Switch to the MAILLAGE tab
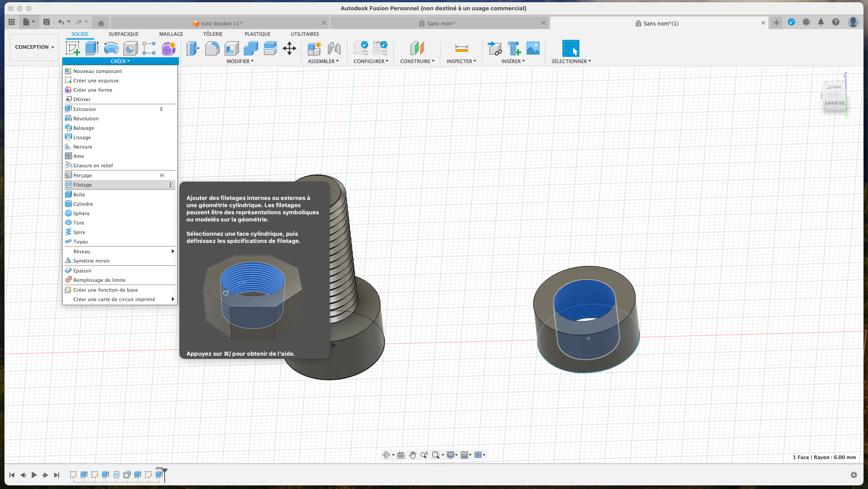The height and width of the screenshot is (489, 868). pyautogui.click(x=171, y=34)
